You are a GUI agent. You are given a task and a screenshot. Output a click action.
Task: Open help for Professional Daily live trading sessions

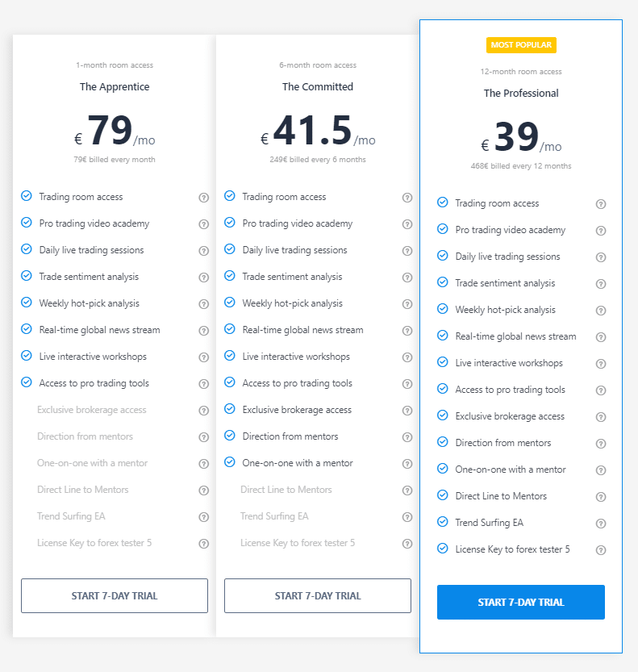pos(600,257)
